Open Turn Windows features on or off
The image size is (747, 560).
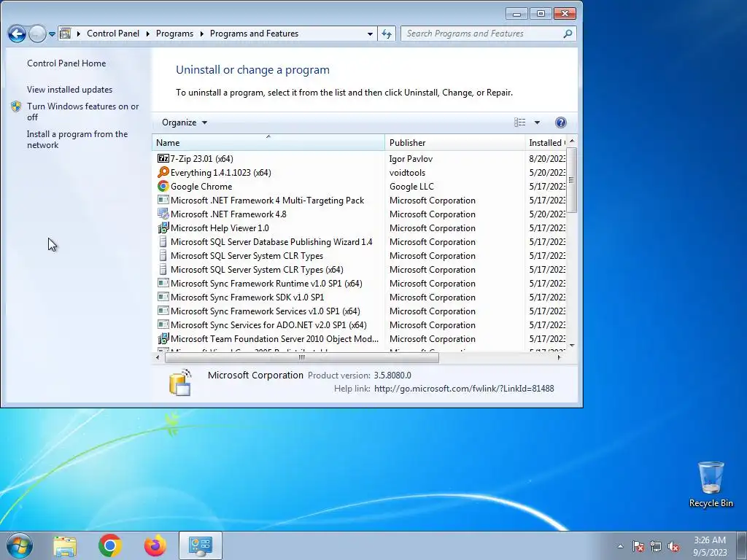click(82, 112)
